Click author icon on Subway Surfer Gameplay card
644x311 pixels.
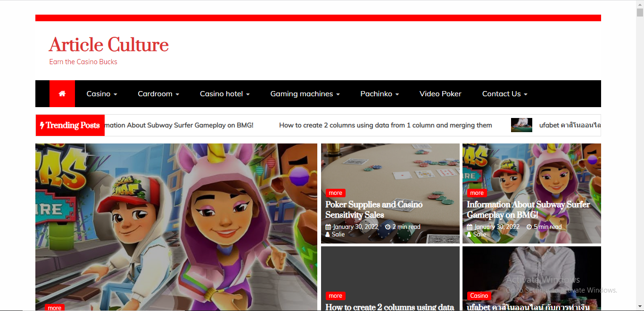pyautogui.click(x=469, y=235)
